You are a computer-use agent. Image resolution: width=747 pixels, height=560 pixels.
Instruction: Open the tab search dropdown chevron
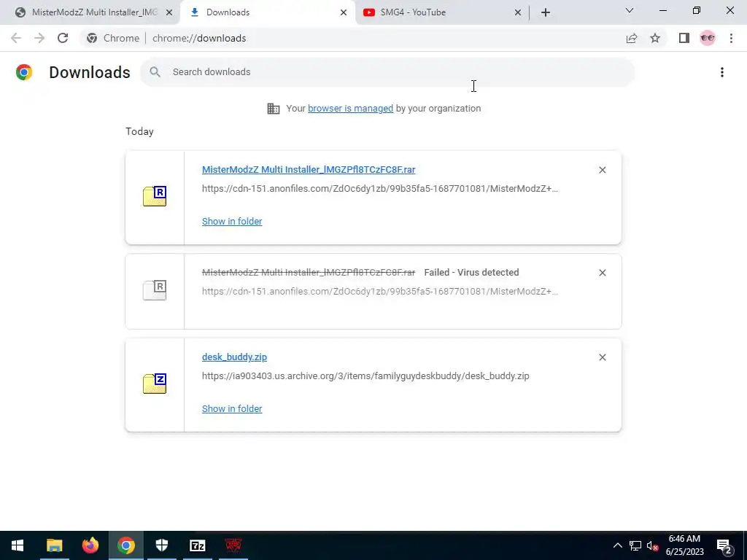coord(630,10)
